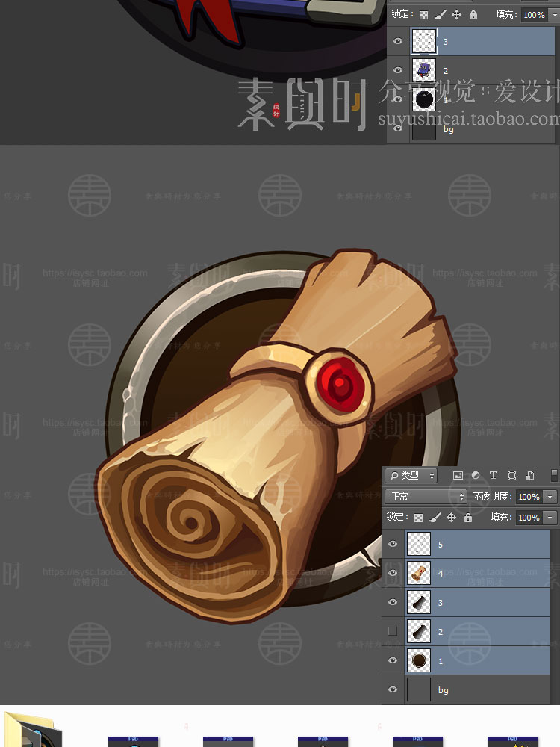560x747 pixels.
Task: Select layer 4 scroll thumbnail
Action: 419,573
